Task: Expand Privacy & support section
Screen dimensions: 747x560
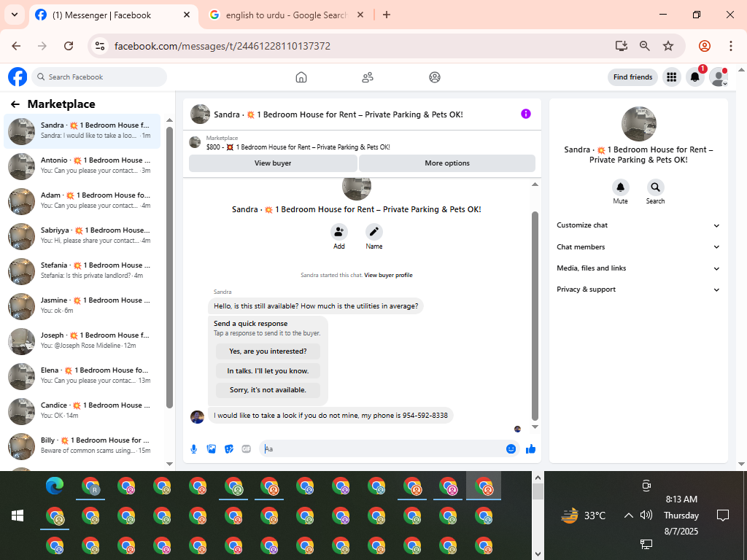Action: tap(638, 289)
